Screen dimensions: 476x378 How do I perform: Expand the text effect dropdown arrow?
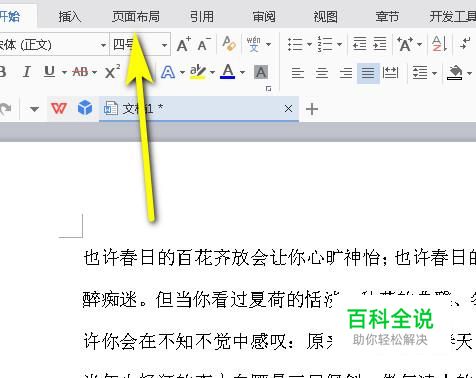[x=182, y=72]
